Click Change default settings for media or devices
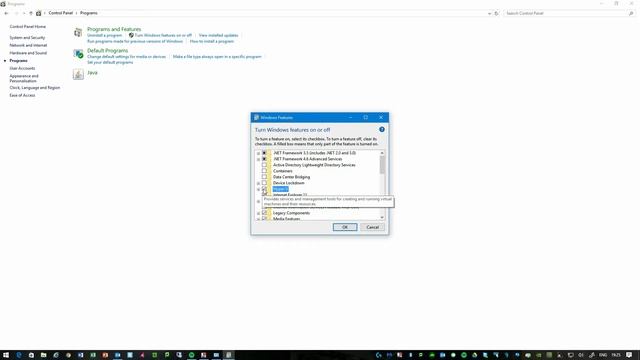 tap(127, 57)
